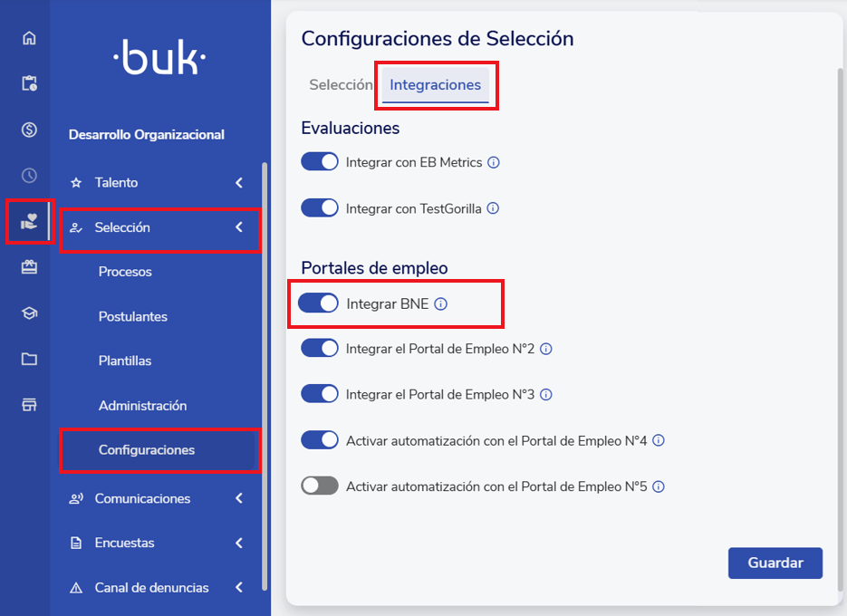Viewport: 847px width, 616px height.
Task: Expand the Canal de denuncias section
Action: click(239, 588)
